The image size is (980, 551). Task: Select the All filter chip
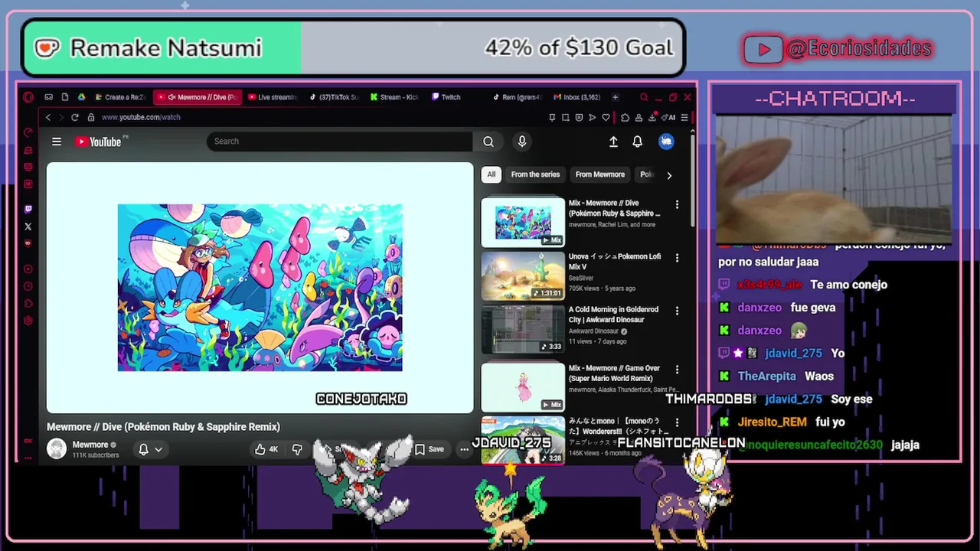[x=492, y=174]
